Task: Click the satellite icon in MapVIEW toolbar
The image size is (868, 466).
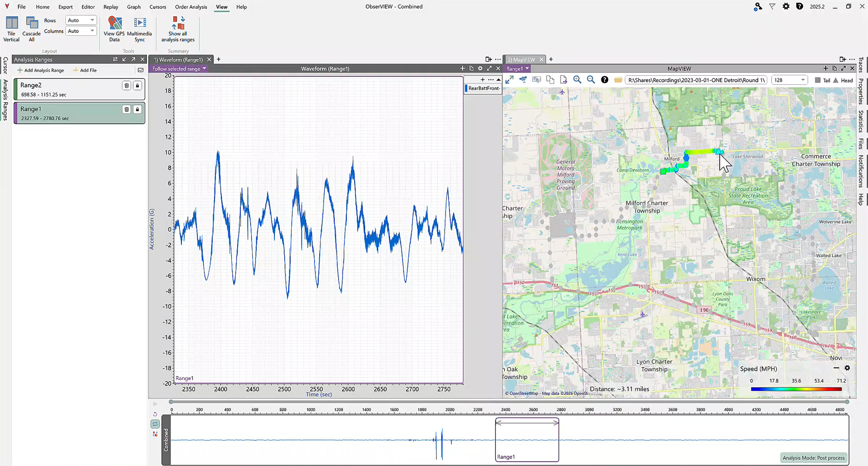Action: click(523, 80)
